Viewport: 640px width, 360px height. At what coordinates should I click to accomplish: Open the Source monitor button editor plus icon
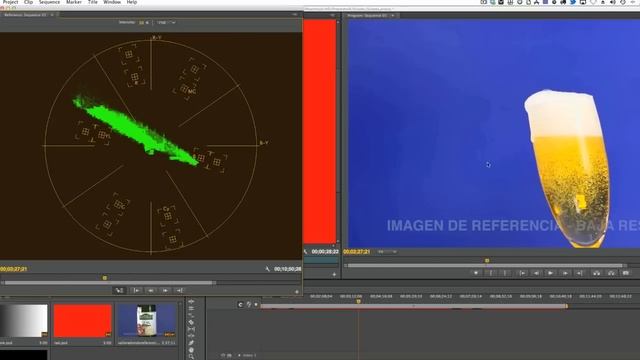click(334, 275)
